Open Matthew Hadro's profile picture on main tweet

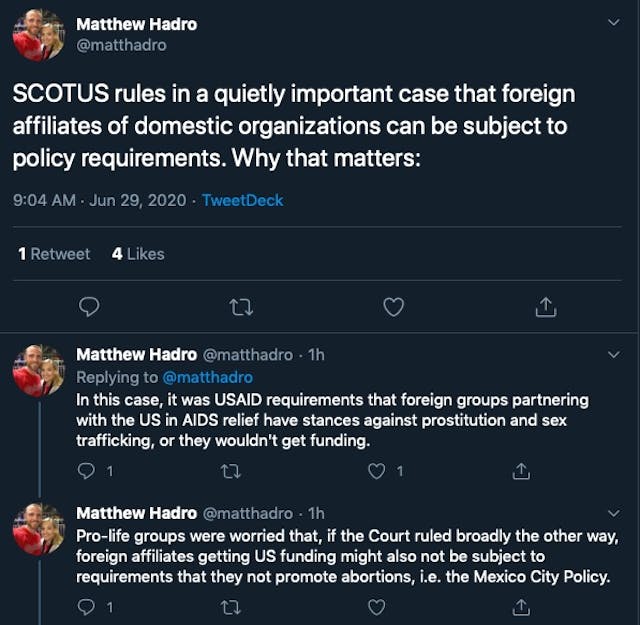tap(38, 36)
